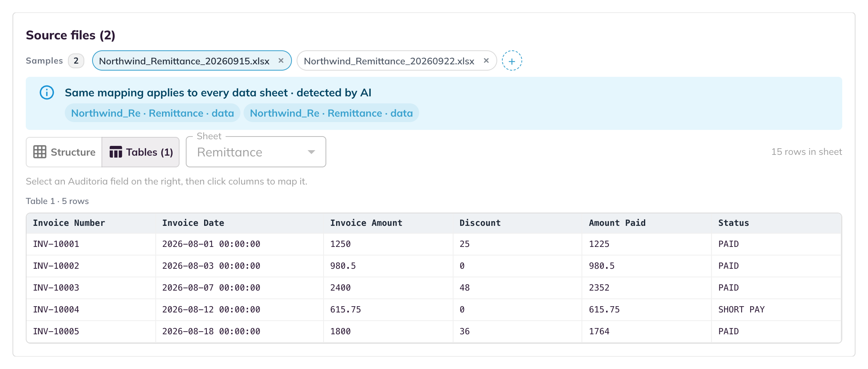
Task: Click the Structure grid icon
Action: 40,152
